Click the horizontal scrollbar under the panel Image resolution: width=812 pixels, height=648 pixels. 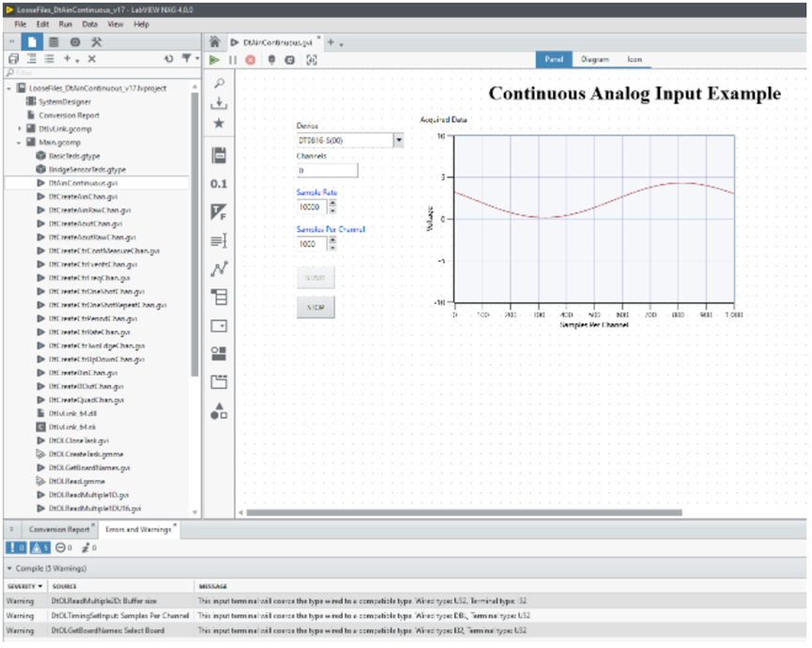click(x=460, y=513)
